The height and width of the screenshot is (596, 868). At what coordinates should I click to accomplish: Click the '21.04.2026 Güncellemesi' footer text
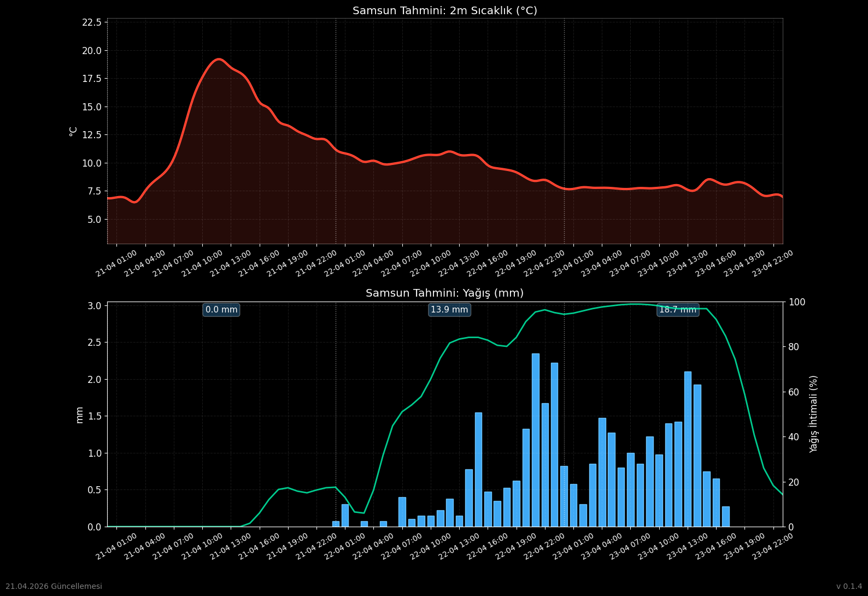point(54,586)
